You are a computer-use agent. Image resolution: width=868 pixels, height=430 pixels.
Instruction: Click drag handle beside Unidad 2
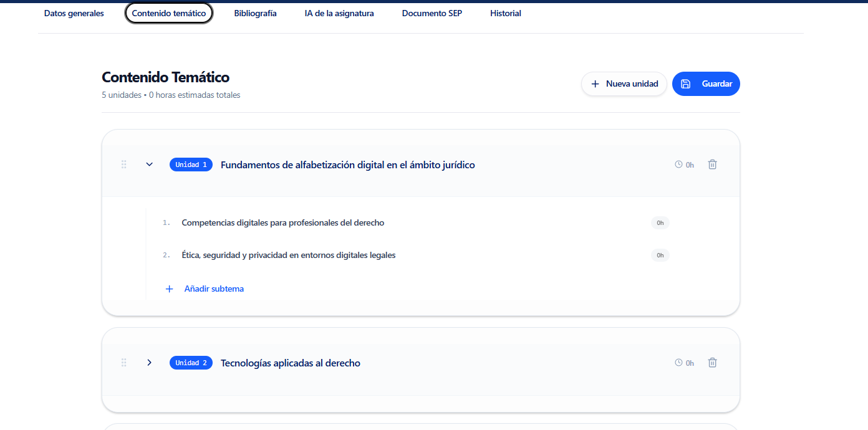(124, 363)
